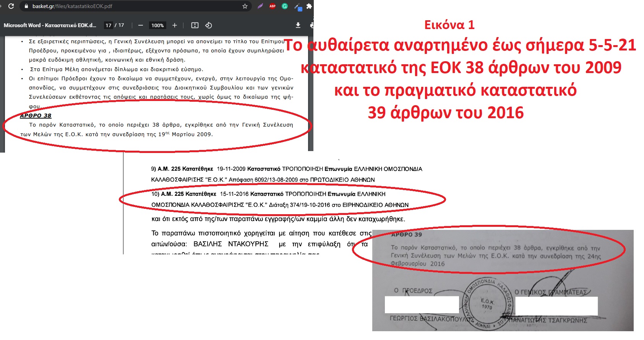The height and width of the screenshot is (340, 644).
Task: Open the Extensions puzzle-piece menu
Action: pyautogui.click(x=309, y=6)
